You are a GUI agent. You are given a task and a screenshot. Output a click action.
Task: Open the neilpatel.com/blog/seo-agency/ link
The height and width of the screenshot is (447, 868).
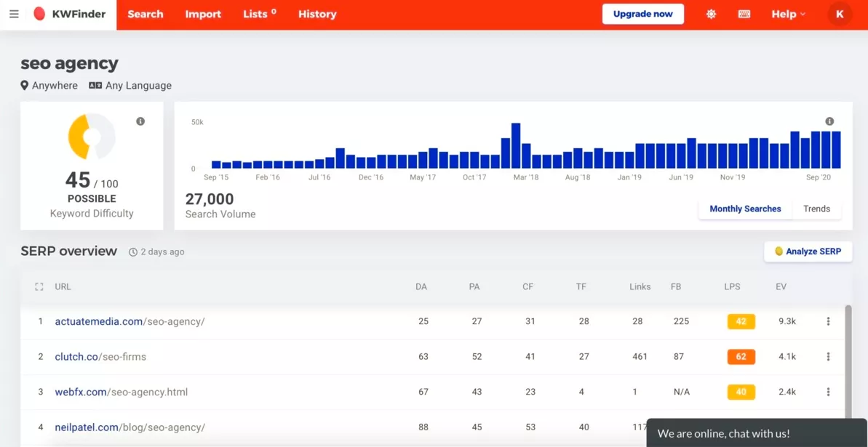click(x=130, y=427)
